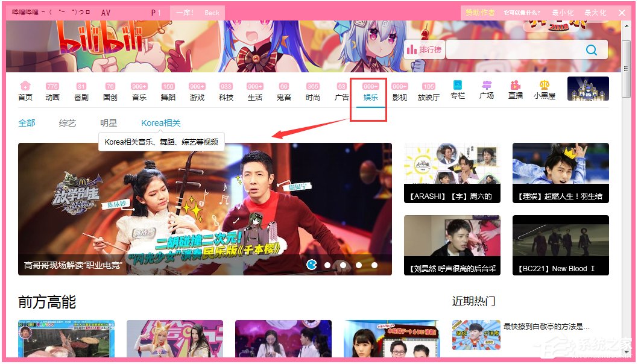Open the 生活 category
This screenshot has height=364, width=638.
(x=255, y=92)
